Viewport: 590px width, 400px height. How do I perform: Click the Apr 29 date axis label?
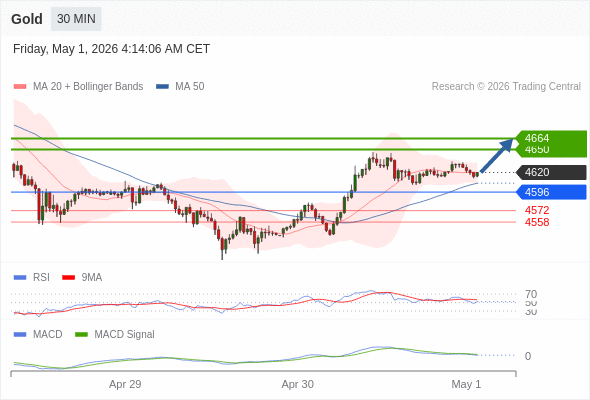click(125, 384)
